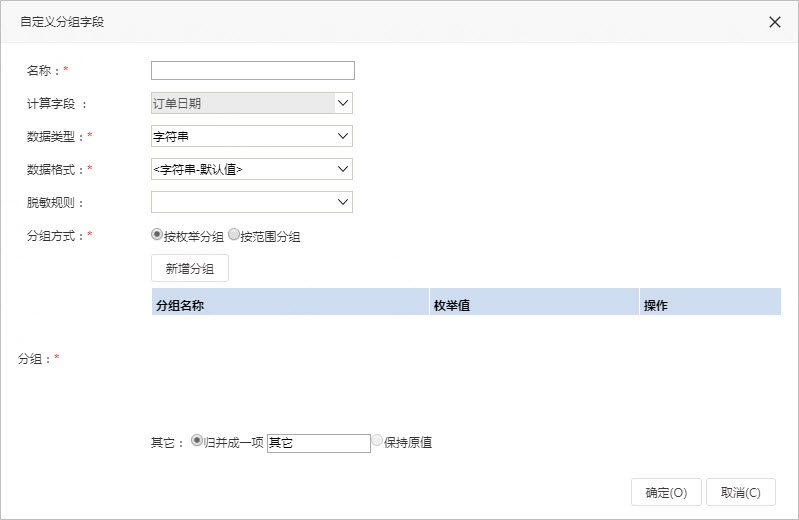This screenshot has height=520, width=799.
Task: Confirm with the 确定(O) button
Action: (x=666, y=492)
